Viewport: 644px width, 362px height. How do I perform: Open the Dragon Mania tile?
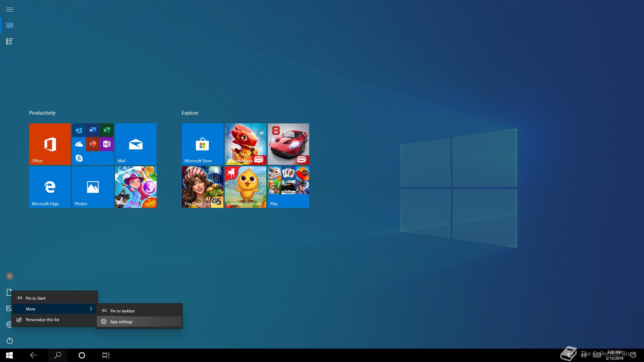pos(246,144)
